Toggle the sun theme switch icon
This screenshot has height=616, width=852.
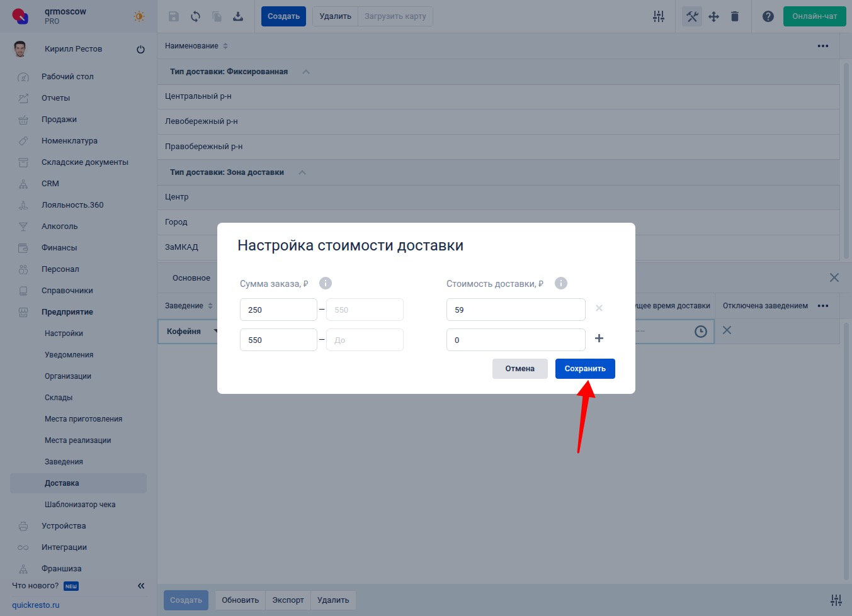coord(139,16)
